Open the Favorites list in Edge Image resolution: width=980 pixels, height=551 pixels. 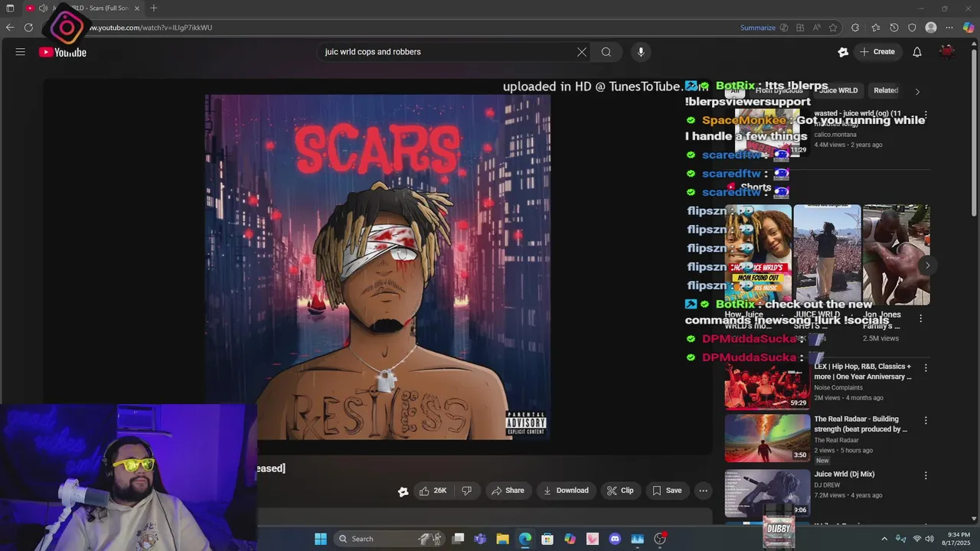click(875, 28)
